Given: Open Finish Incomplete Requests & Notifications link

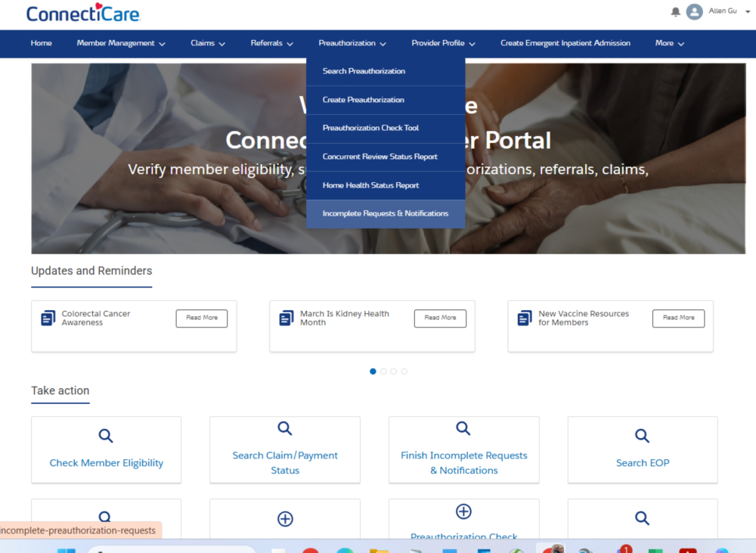Looking at the screenshot, I should click(463, 462).
